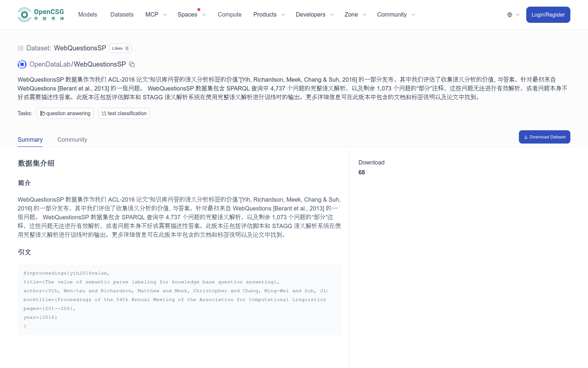Select the Summary tab
Screen dimensions: 588x368
(30, 140)
